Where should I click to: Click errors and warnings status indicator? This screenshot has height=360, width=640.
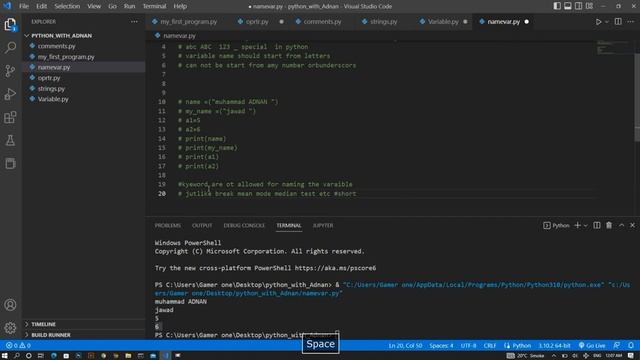pos(18,345)
